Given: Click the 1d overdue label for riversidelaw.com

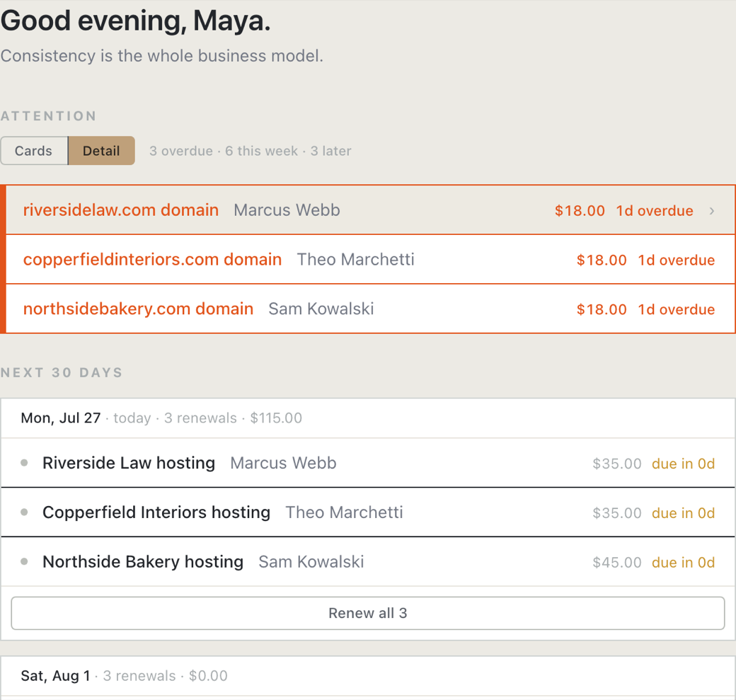Looking at the screenshot, I should coord(655,211).
